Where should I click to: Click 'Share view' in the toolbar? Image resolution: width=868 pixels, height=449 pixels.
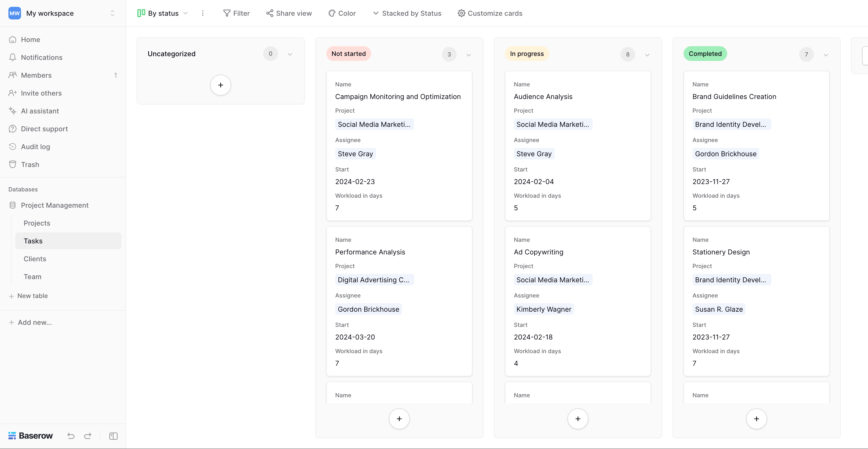tap(288, 13)
